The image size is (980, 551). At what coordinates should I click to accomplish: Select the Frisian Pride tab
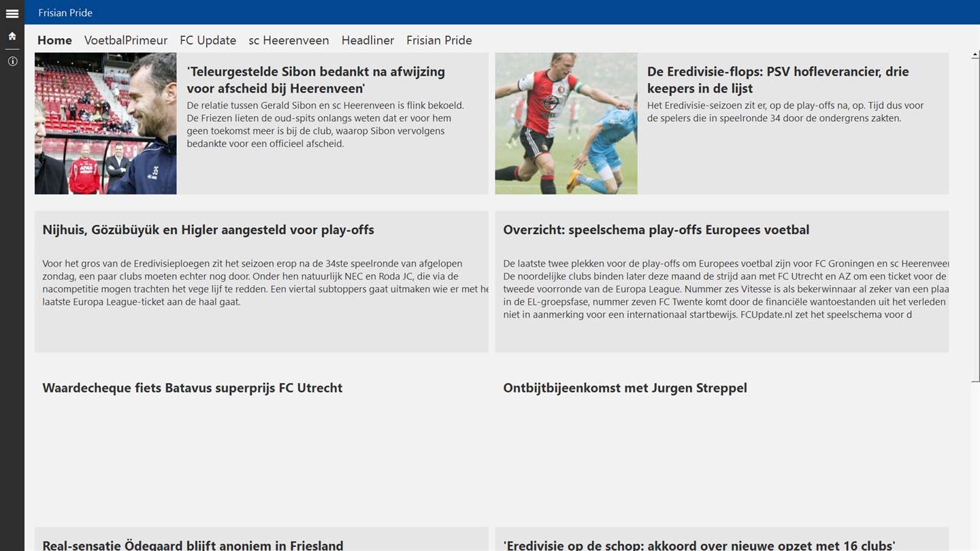click(439, 40)
